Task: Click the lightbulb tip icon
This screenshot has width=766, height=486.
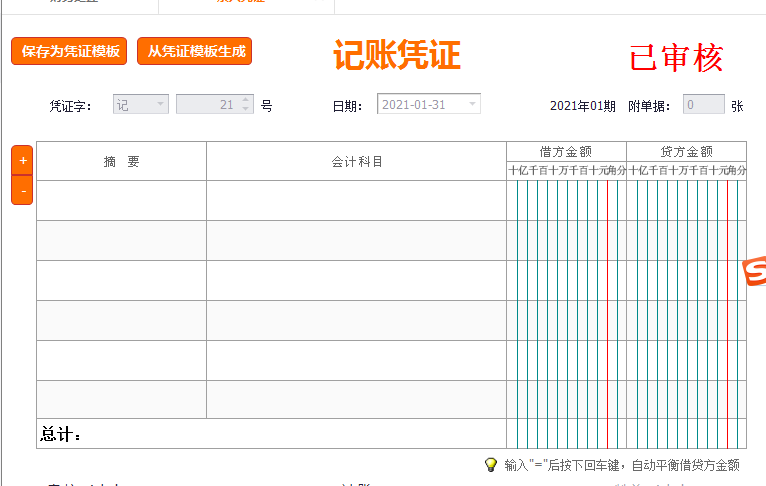Action: click(x=490, y=465)
